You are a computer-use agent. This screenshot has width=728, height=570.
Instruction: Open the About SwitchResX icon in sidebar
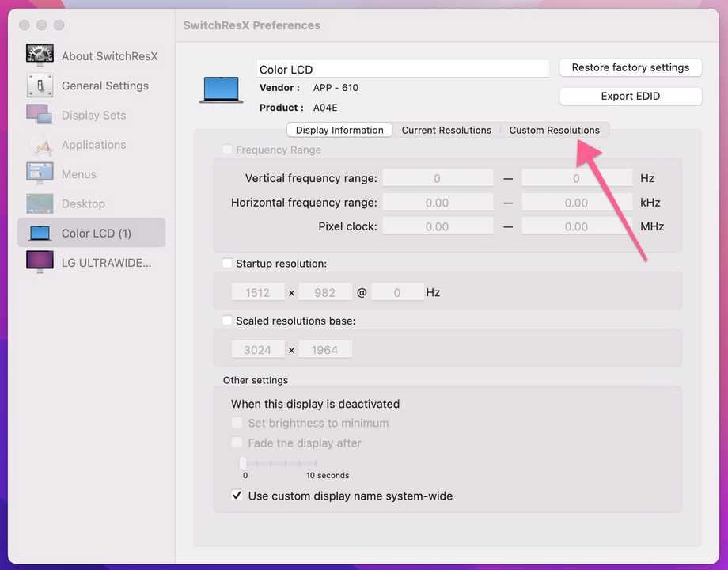[40, 55]
